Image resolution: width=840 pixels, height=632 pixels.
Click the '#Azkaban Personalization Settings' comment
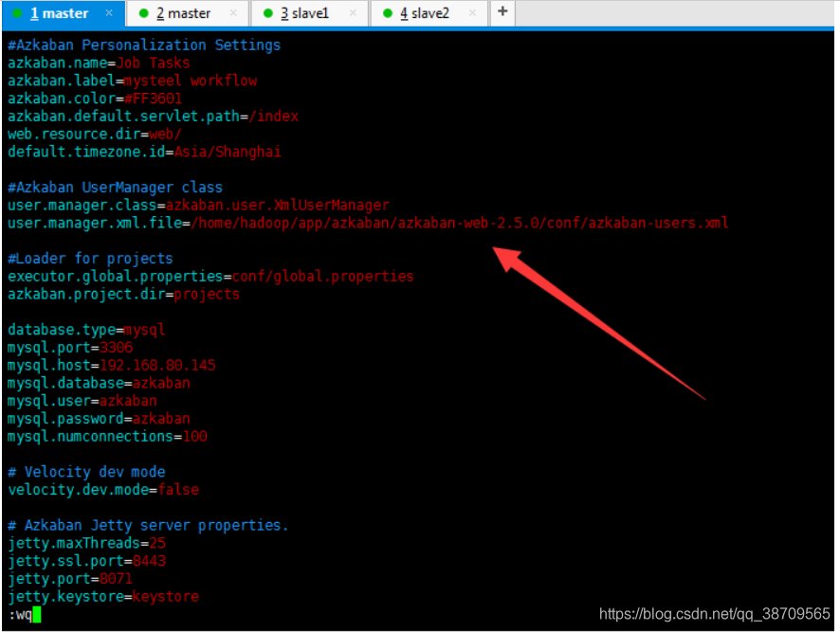(145, 45)
